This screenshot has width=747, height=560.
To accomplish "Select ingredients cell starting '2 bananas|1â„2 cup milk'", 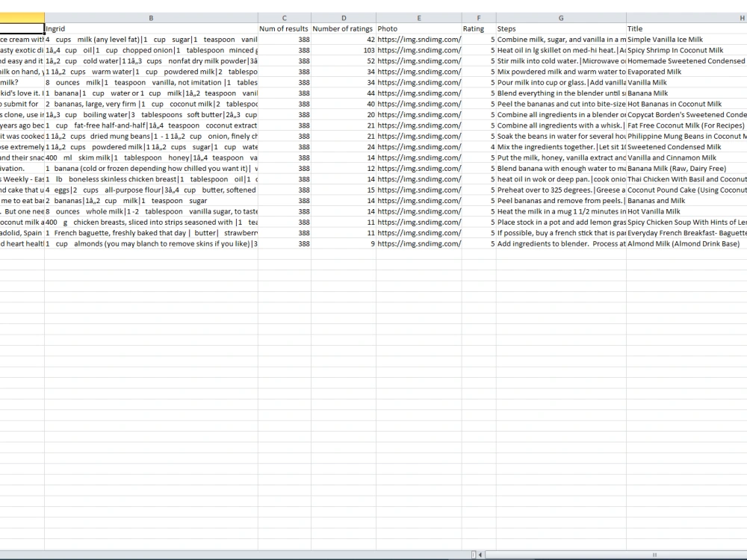I will 151,200.
